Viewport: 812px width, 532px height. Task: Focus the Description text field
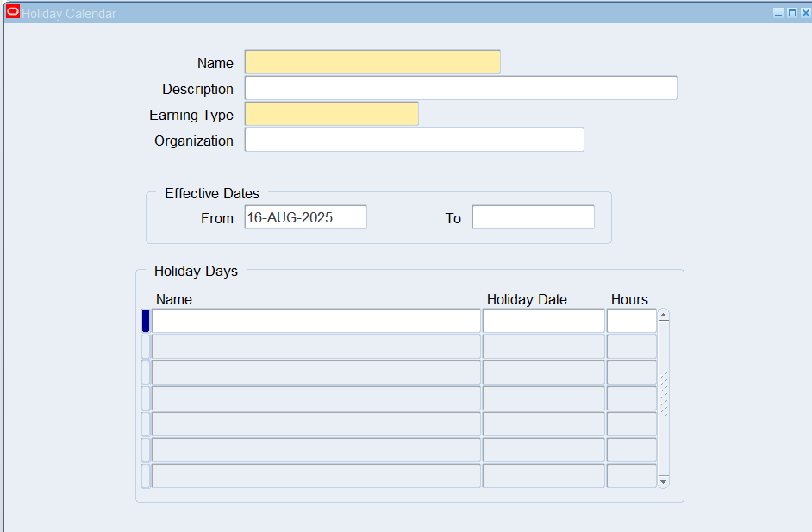click(x=460, y=88)
